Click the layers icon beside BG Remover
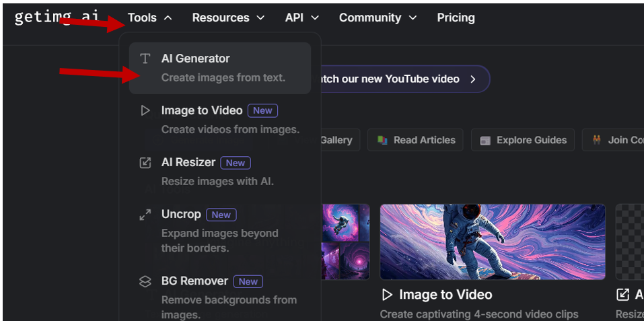 tap(145, 281)
